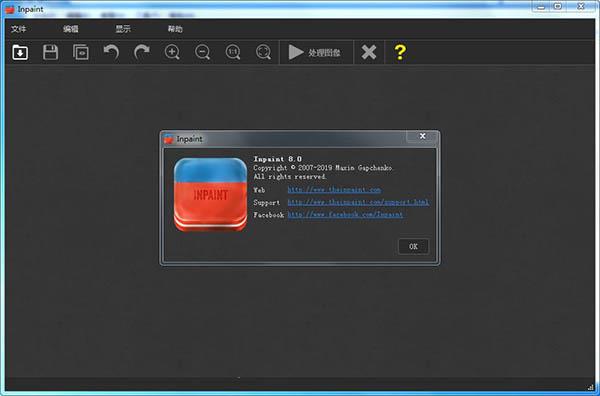The image size is (600, 396).
Task: Open the Support page link
Action: [x=358, y=202]
